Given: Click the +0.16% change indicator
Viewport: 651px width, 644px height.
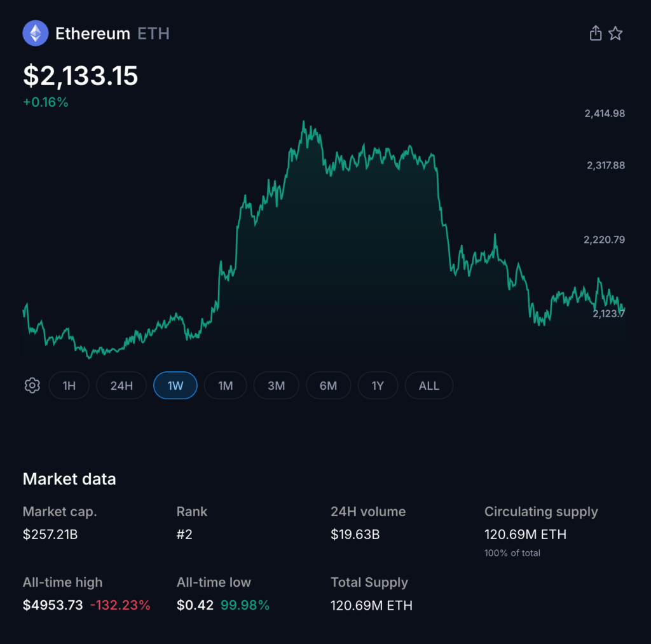Looking at the screenshot, I should tap(46, 102).
